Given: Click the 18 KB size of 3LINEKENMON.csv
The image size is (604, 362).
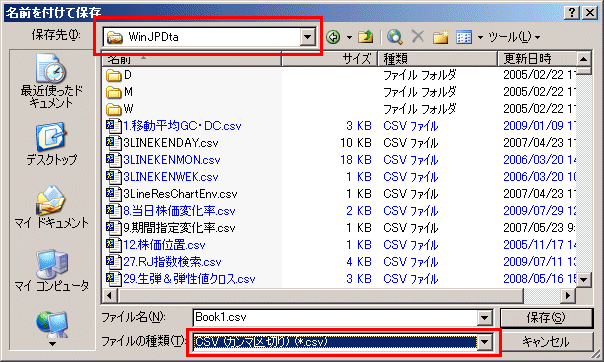Looking at the screenshot, I should point(356,159).
